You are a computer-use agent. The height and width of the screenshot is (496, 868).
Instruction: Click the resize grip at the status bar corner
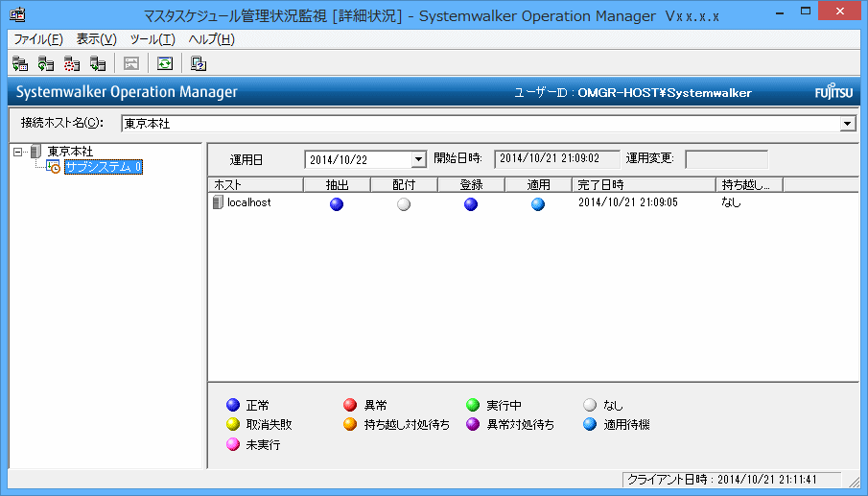coord(854,481)
